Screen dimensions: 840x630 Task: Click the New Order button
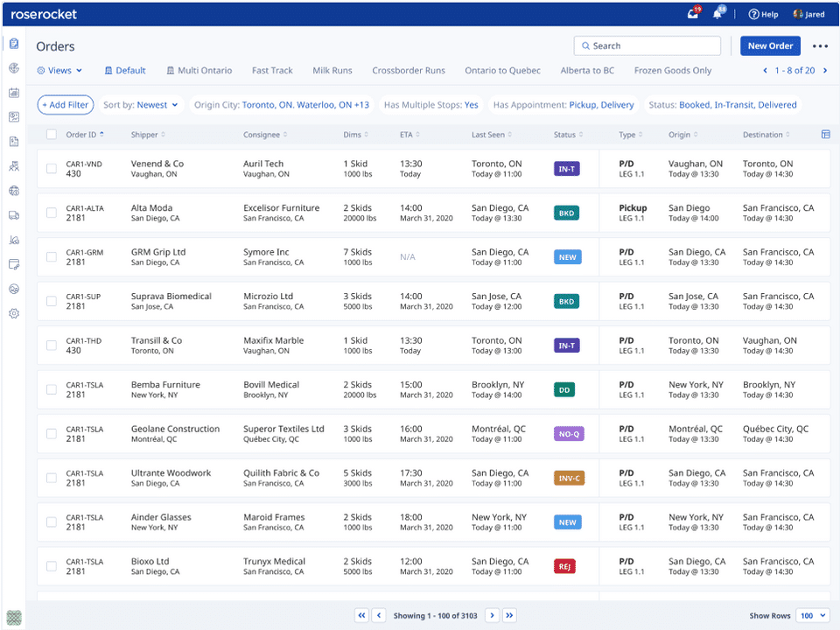[770, 46]
